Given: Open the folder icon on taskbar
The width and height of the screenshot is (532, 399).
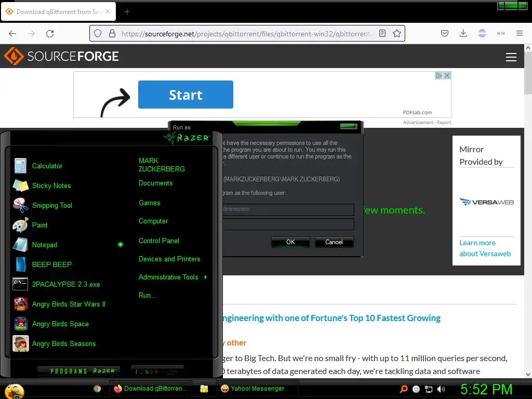Looking at the screenshot, I should [204, 389].
